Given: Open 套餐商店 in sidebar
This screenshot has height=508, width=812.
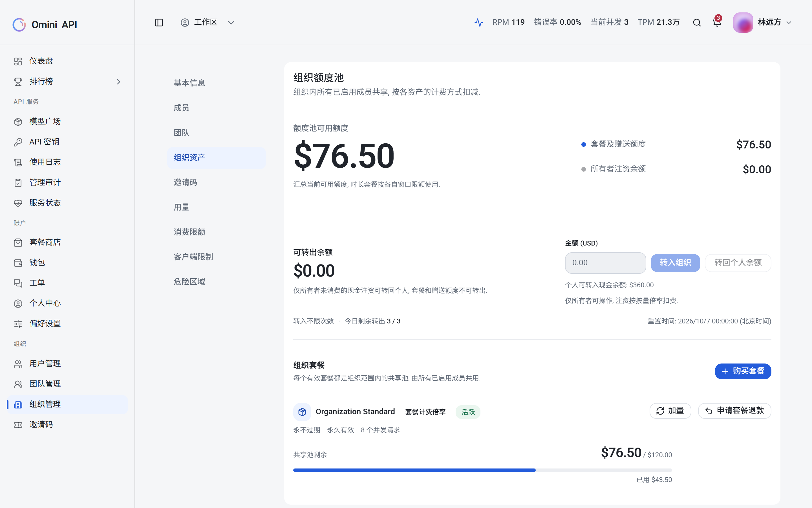Looking at the screenshot, I should click(x=67, y=242).
